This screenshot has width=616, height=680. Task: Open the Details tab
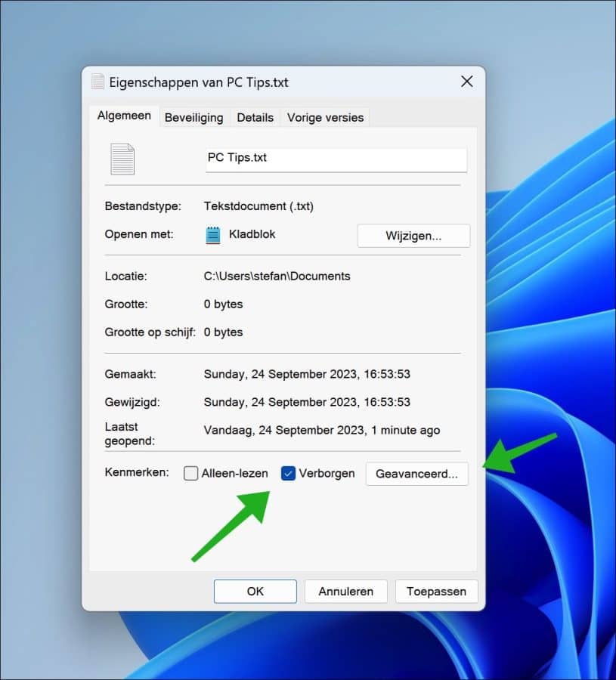click(255, 118)
